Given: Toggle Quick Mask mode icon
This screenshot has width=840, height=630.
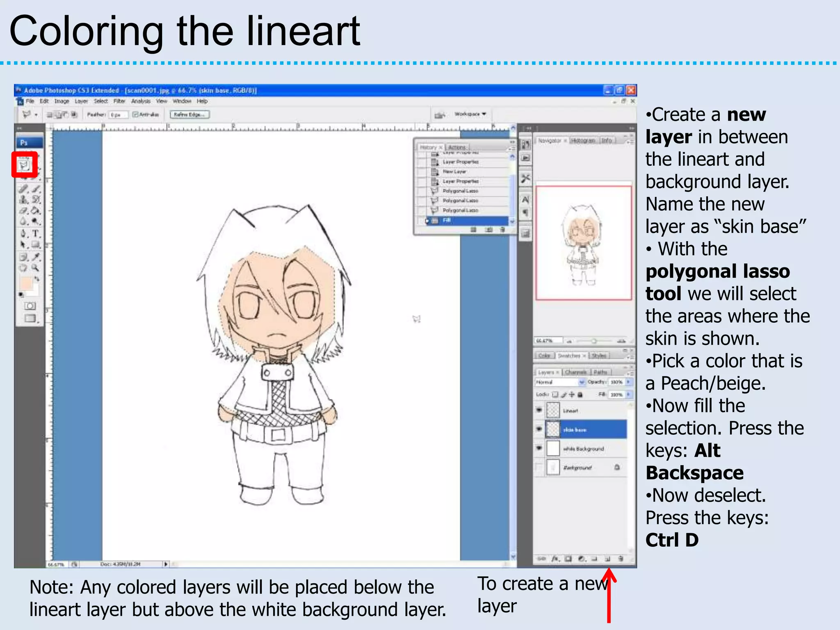Looking at the screenshot, I should 30,306.
